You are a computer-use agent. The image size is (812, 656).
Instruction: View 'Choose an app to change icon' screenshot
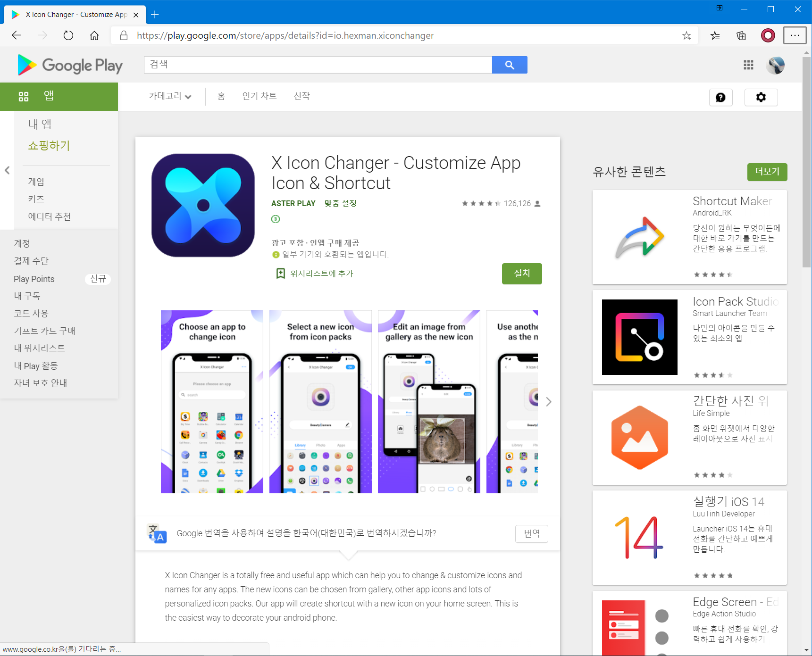point(212,402)
